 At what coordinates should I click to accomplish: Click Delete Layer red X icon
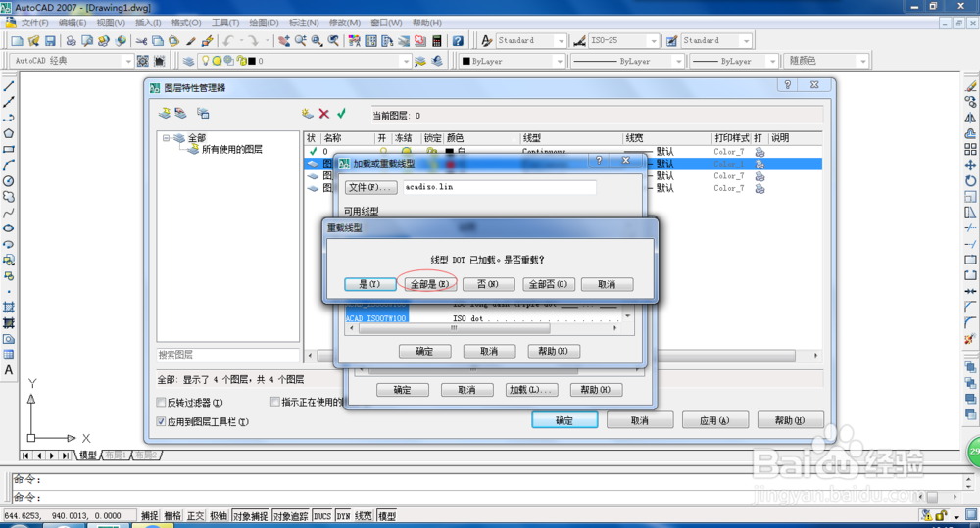323,113
